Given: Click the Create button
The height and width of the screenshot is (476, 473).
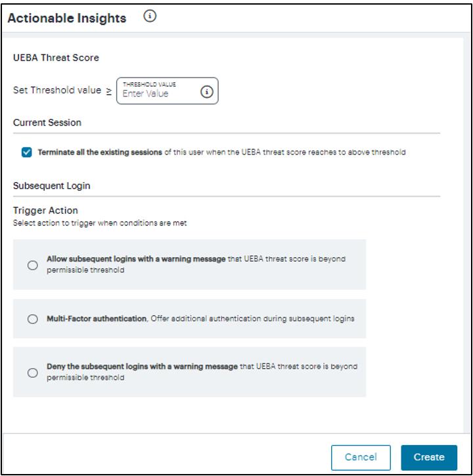Looking at the screenshot, I should (x=429, y=458).
